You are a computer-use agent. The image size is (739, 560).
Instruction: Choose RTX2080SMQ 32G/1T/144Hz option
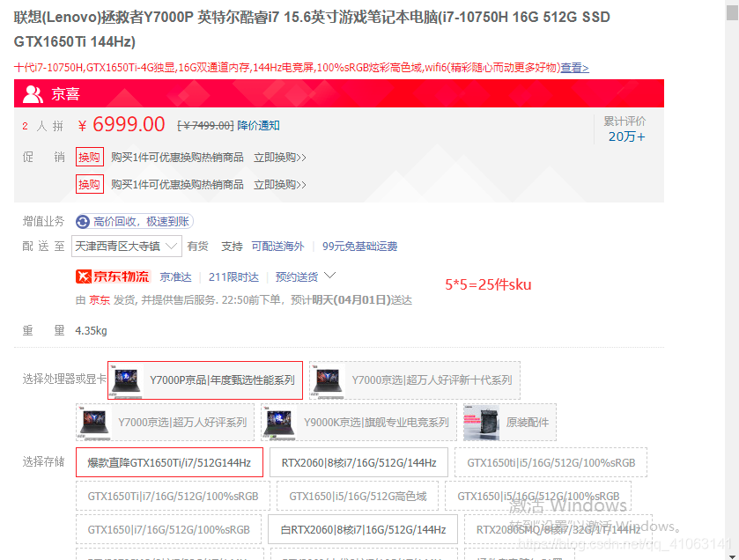pos(558,529)
